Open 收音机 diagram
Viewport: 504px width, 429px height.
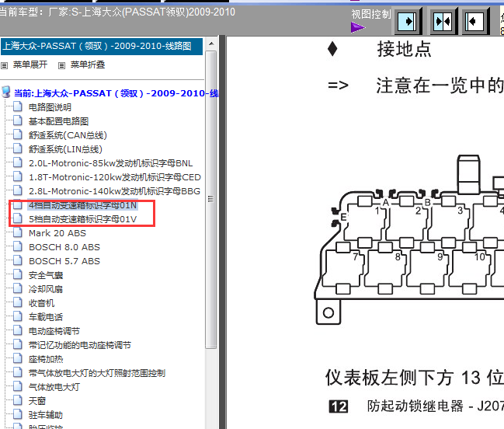pos(41,303)
